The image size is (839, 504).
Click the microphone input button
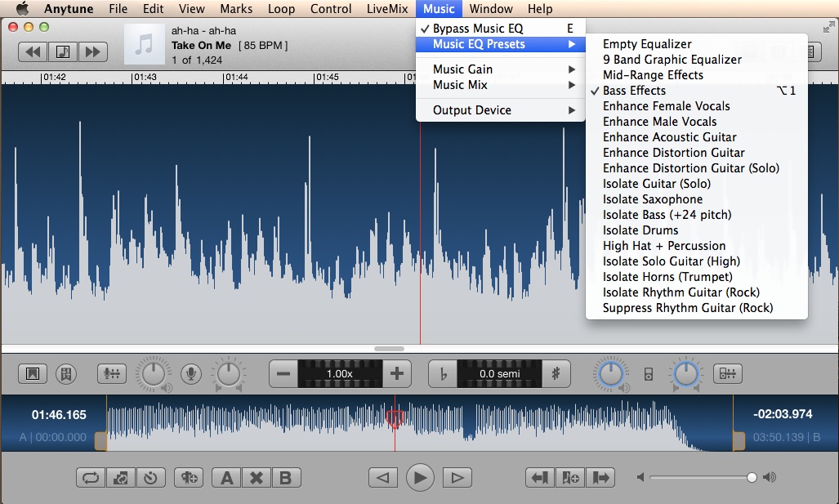point(191,373)
